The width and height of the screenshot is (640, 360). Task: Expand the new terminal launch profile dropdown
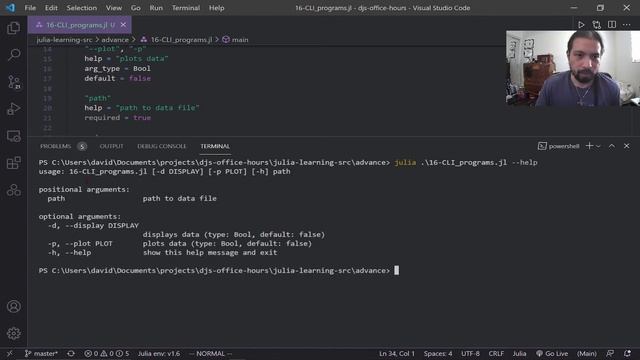coord(598,146)
